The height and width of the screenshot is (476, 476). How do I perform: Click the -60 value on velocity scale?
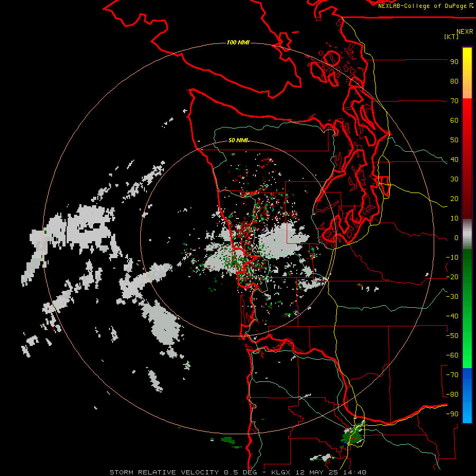[452, 355]
